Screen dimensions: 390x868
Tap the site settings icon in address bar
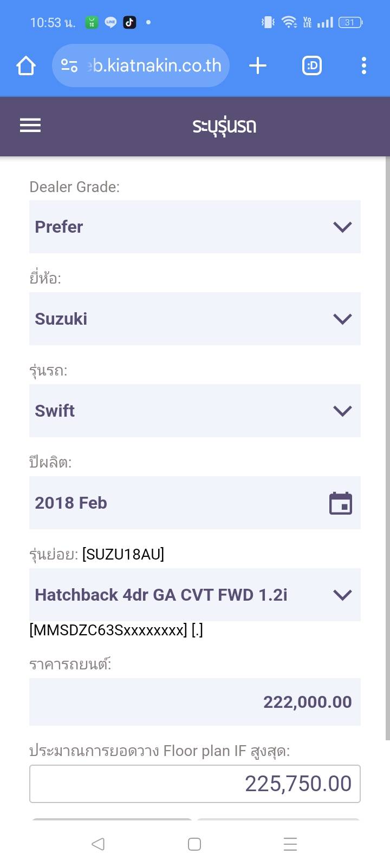click(69, 66)
